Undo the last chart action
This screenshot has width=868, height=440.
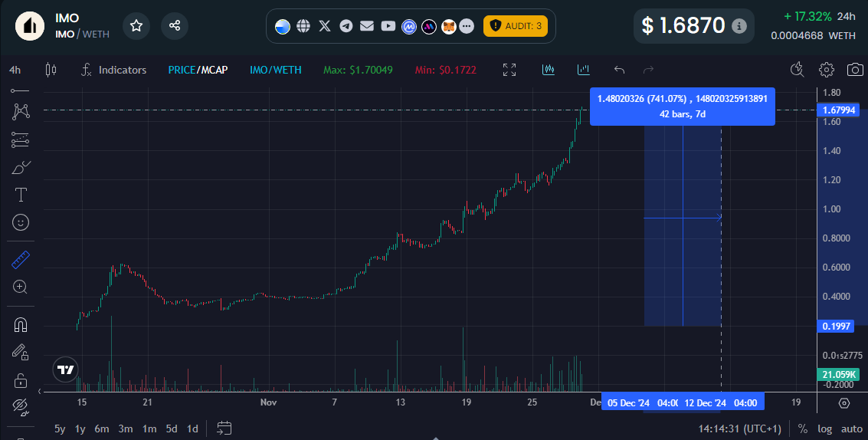[x=620, y=70]
